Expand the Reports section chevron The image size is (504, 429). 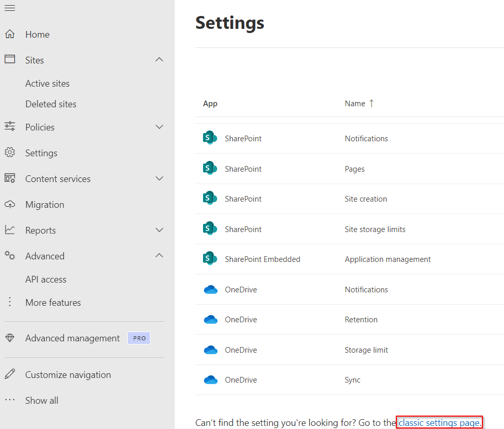coord(159,230)
